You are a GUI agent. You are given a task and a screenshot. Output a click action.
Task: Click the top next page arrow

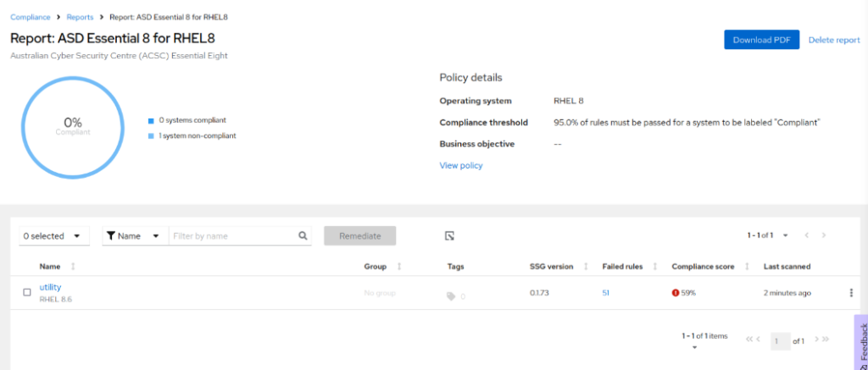tap(824, 235)
